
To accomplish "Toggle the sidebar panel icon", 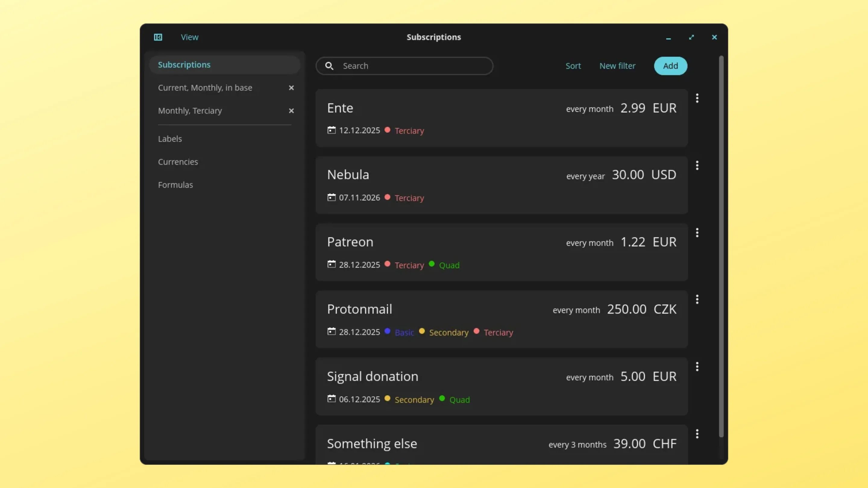I will coord(158,37).
